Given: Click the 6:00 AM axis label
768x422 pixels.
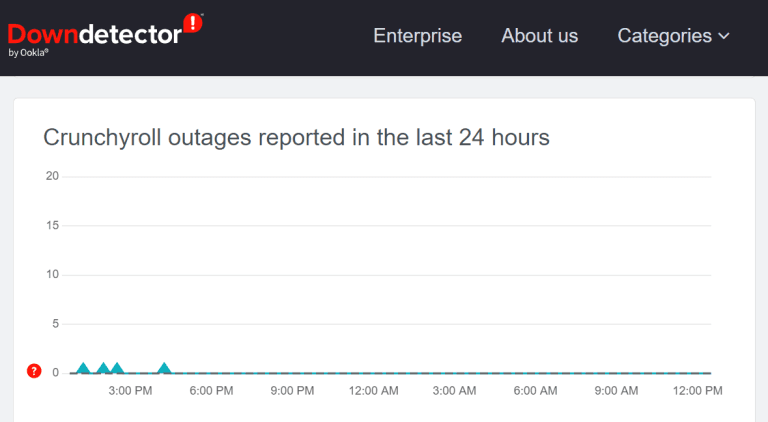Looking at the screenshot, I should coord(537,391).
